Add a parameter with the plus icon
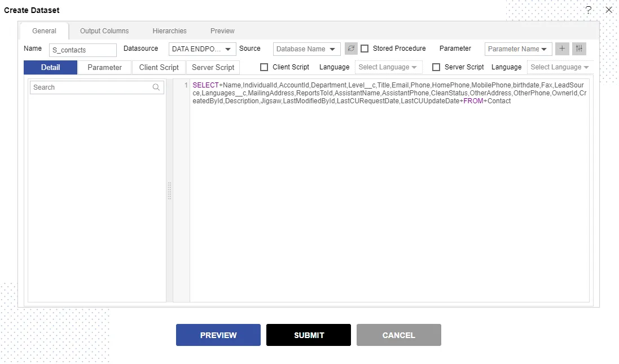Viewport: 619px width, 364px height. (x=562, y=49)
